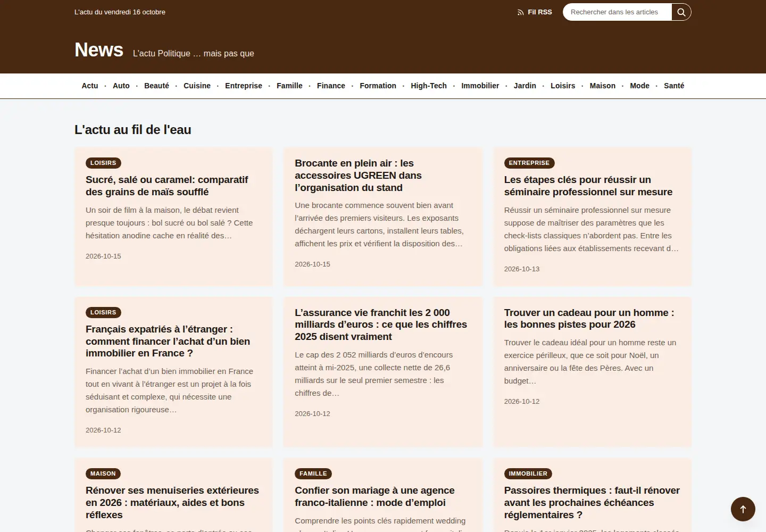The image size is (766, 532).
Task: Open the Actu menu category
Action: coord(90,86)
